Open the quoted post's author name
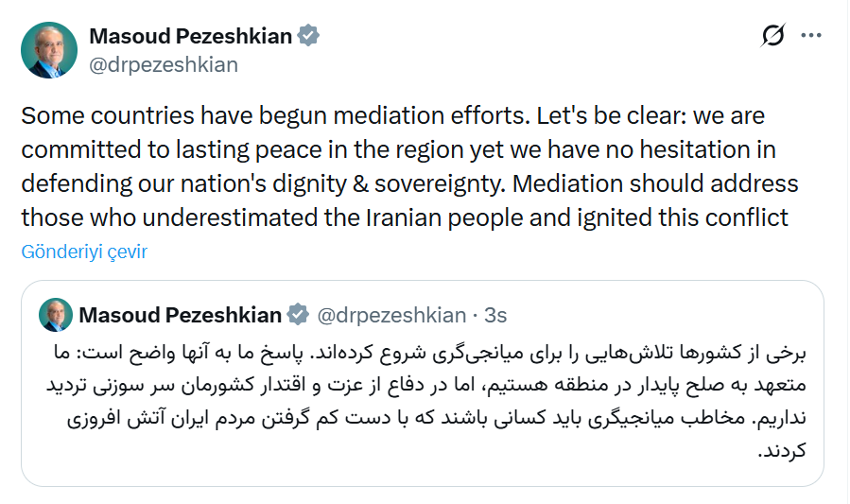Screen dimensions: 850x504 tap(180, 315)
